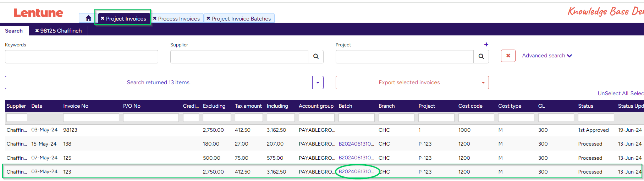Sort by the Supplier column header

coord(16,106)
